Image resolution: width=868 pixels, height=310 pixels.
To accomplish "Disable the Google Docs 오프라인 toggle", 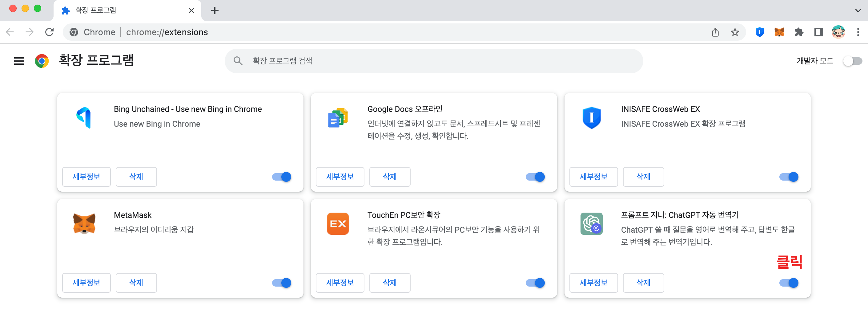I will coord(536,177).
